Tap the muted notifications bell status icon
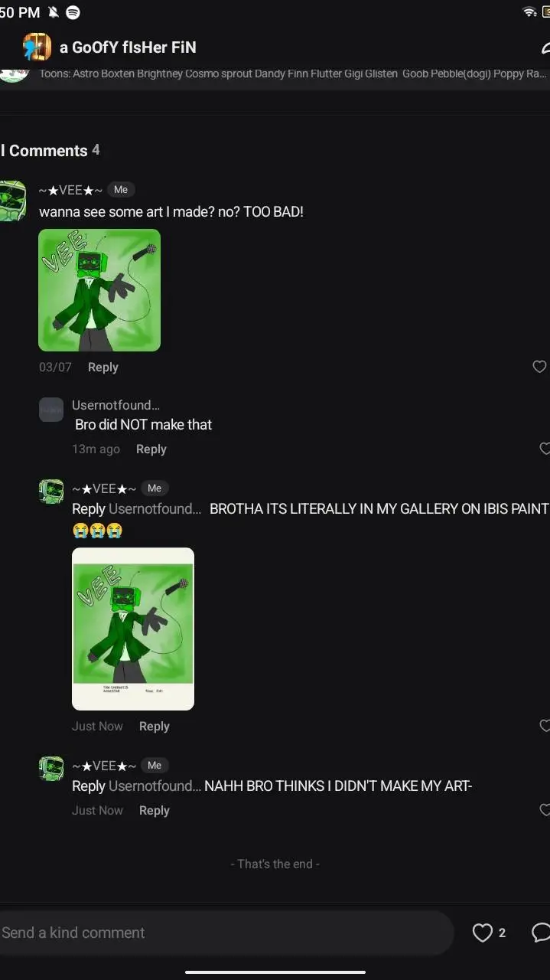The width and height of the screenshot is (550, 980). point(53,12)
